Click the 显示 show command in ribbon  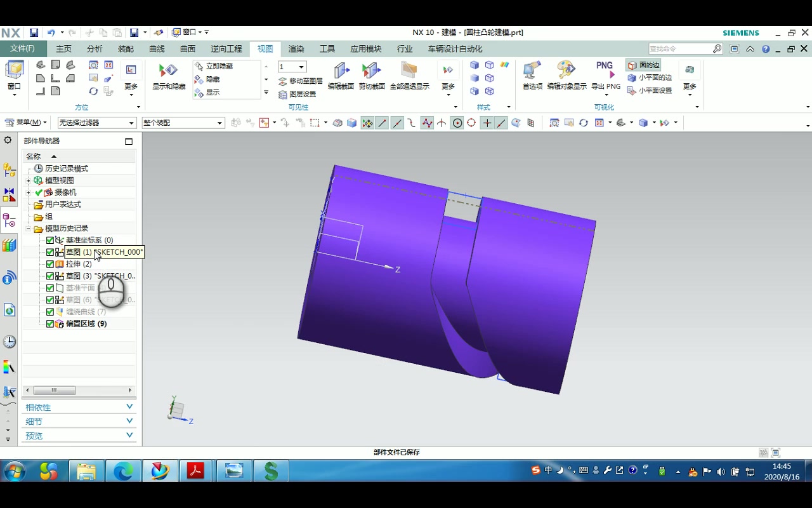point(207,92)
